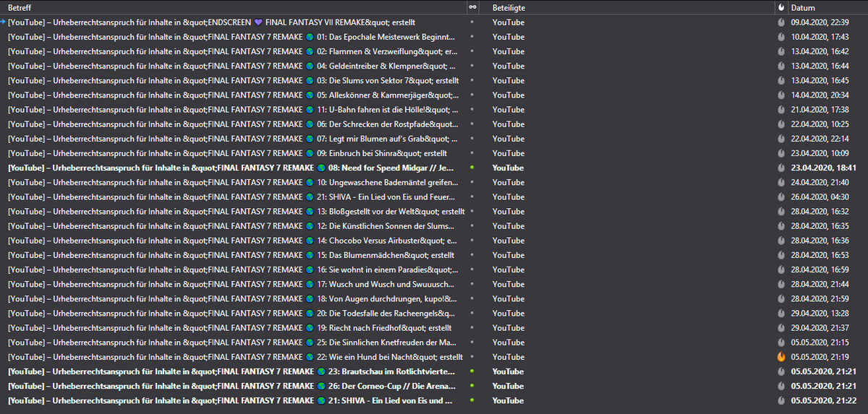Image resolution: width=868 pixels, height=414 pixels.
Task: Open message '17: Wusch und Wusch und Swuuusch'
Action: (231, 284)
